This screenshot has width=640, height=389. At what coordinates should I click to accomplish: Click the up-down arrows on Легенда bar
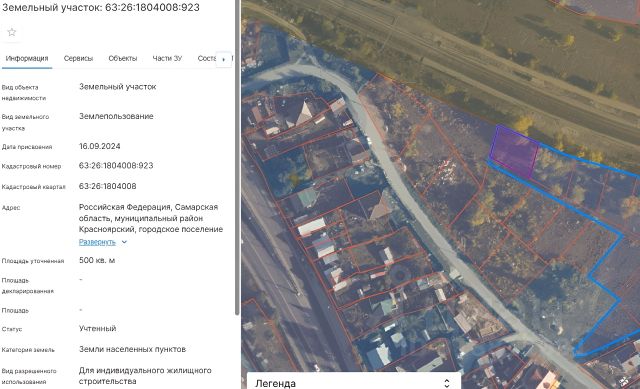(x=447, y=383)
